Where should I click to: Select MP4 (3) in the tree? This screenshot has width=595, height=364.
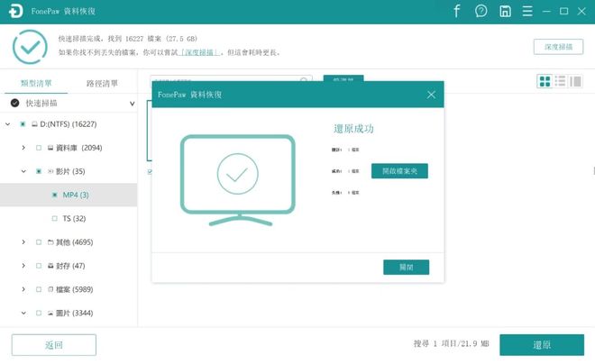76,195
